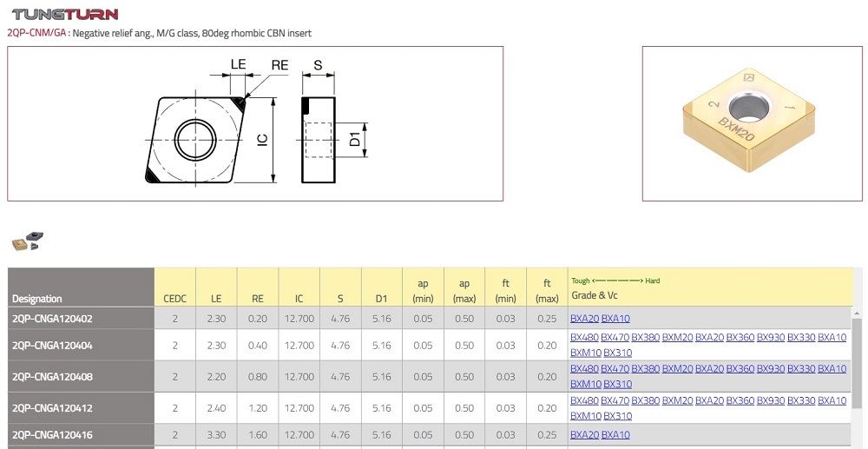868x449 pixels.
Task: Open BXA10 grade link for 2QP-CNGA120416
Action: point(615,434)
